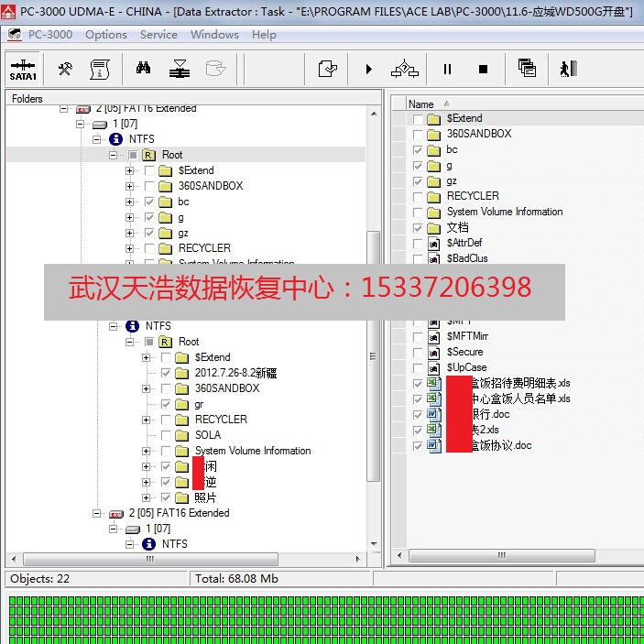
Task: Click the exit door icon in toolbar
Action: pyautogui.click(x=568, y=70)
